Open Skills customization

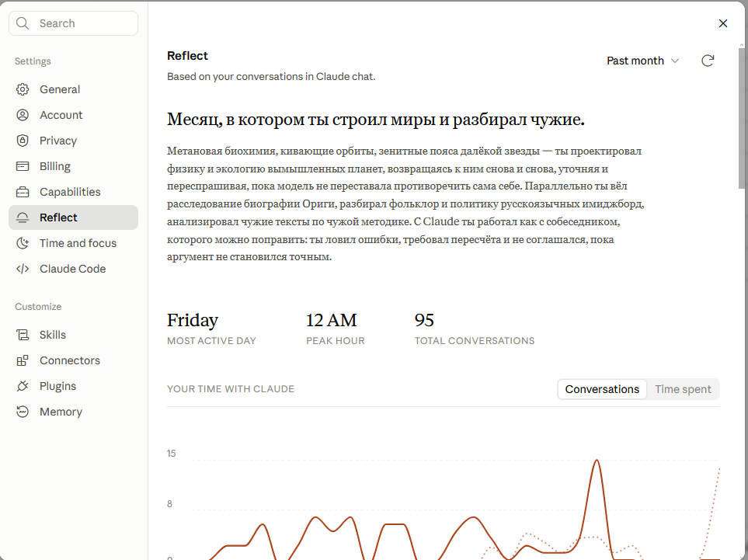[x=74, y=335]
